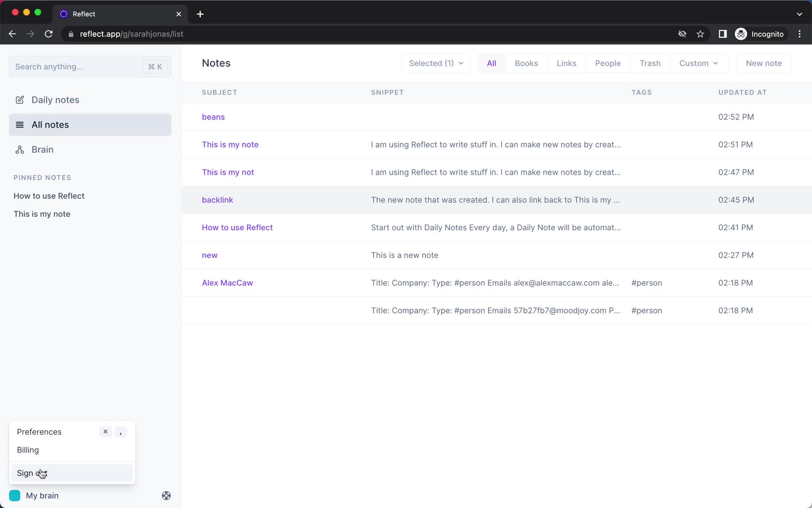This screenshot has width=812, height=508.
Task: Click the reflect.app address bar URL
Action: click(x=132, y=34)
